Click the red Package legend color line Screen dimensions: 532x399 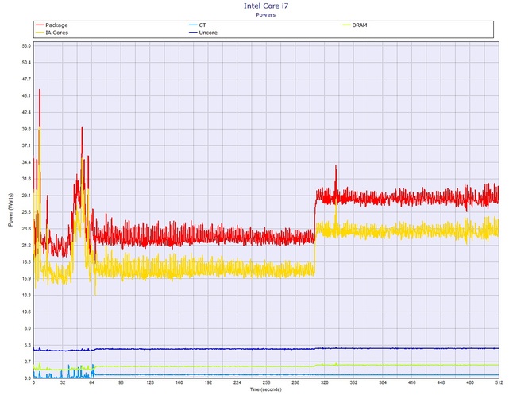click(40, 25)
